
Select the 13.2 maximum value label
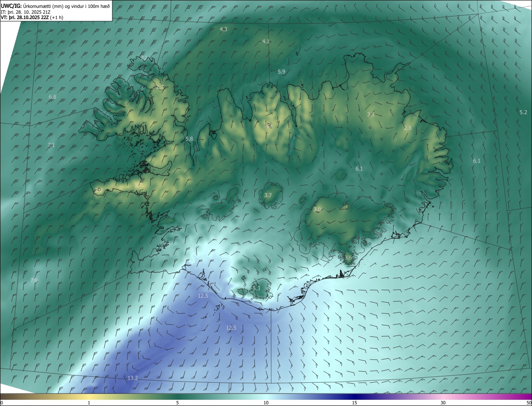[x=133, y=378]
